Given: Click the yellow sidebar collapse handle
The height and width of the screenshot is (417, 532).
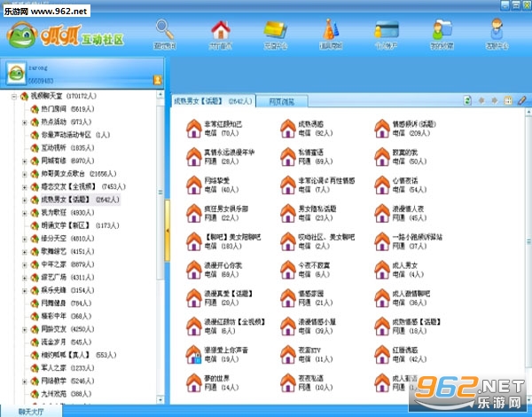Looking at the screenshot, I should point(168,231).
